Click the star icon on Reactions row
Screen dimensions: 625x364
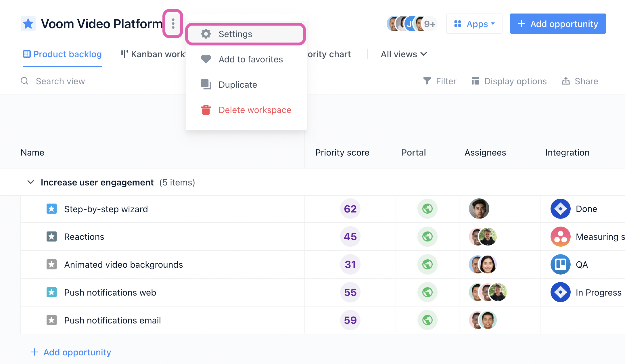tap(52, 237)
